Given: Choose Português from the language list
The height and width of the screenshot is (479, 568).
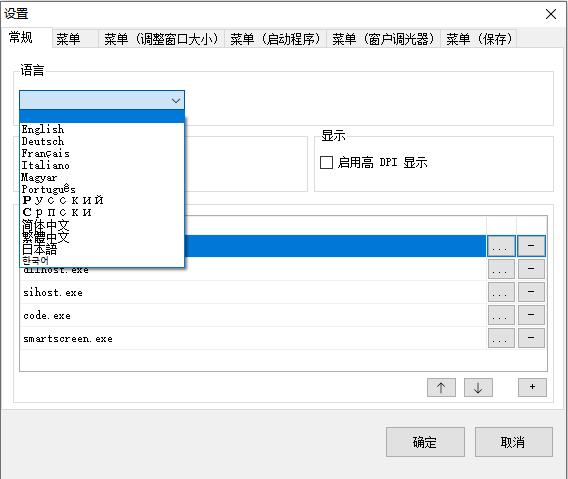Looking at the screenshot, I should [102, 189].
